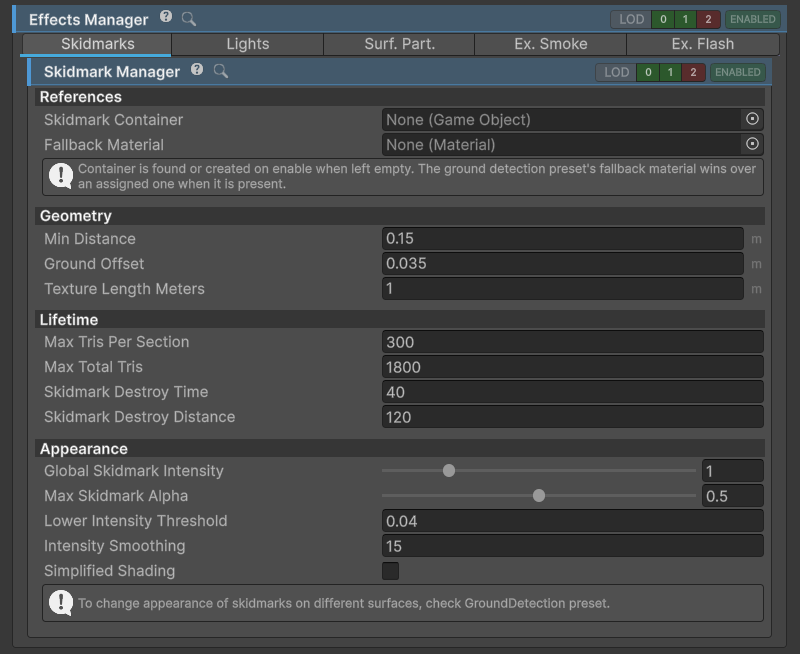Image resolution: width=800 pixels, height=654 pixels.
Task: Edit Max Total Tris value 1800
Action: pyautogui.click(x=572, y=367)
